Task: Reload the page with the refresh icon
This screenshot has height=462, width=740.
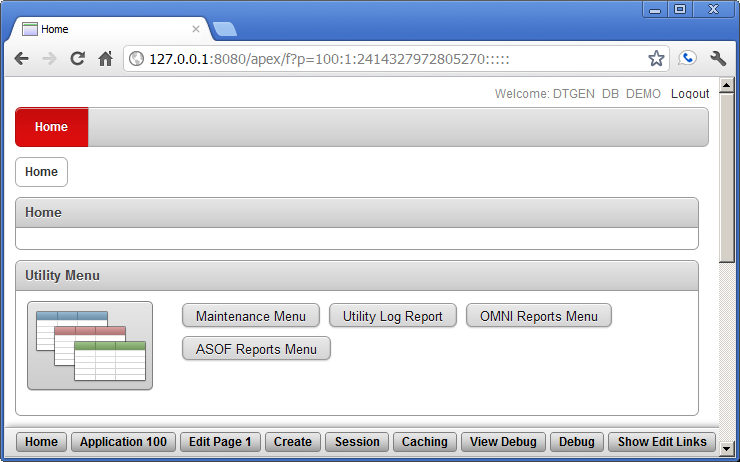Action: [x=77, y=59]
